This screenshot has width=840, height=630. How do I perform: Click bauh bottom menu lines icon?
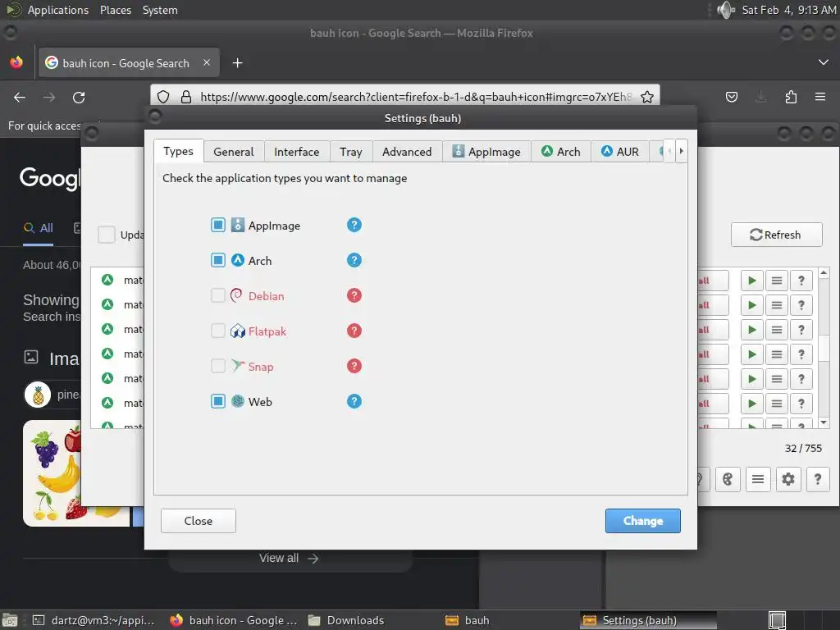click(x=757, y=479)
